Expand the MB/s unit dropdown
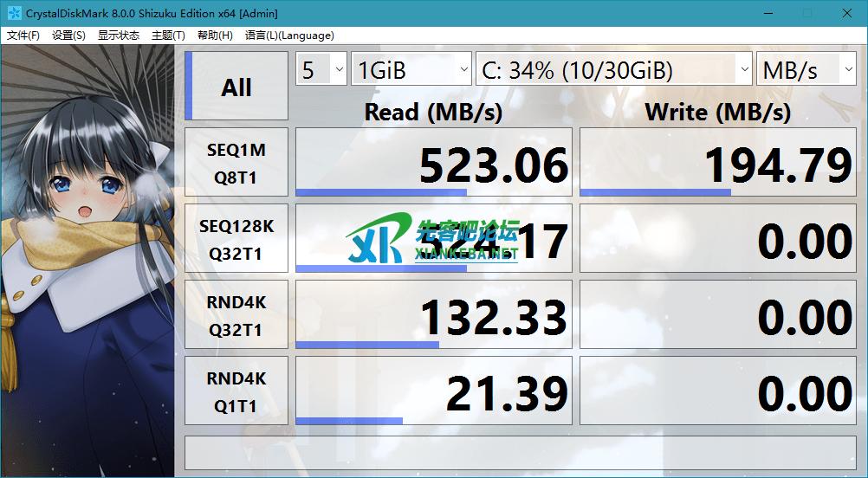Screen dimensions: 868x478 coord(806,70)
